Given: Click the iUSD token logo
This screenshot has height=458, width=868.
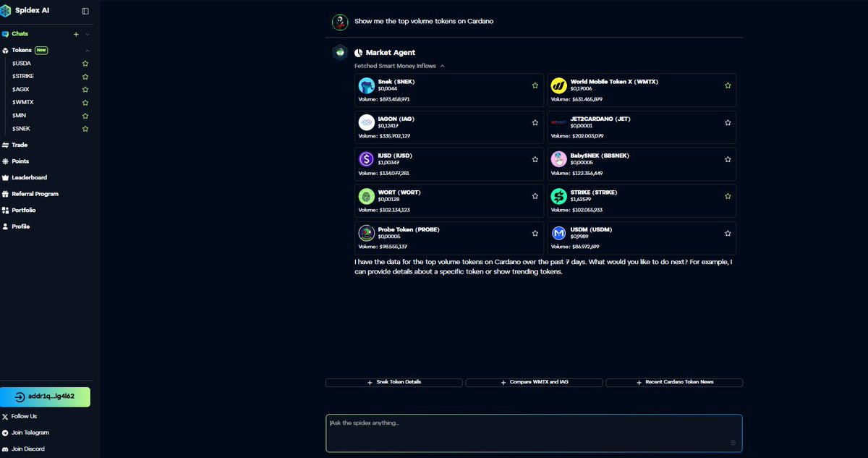Looking at the screenshot, I should click(x=367, y=159).
